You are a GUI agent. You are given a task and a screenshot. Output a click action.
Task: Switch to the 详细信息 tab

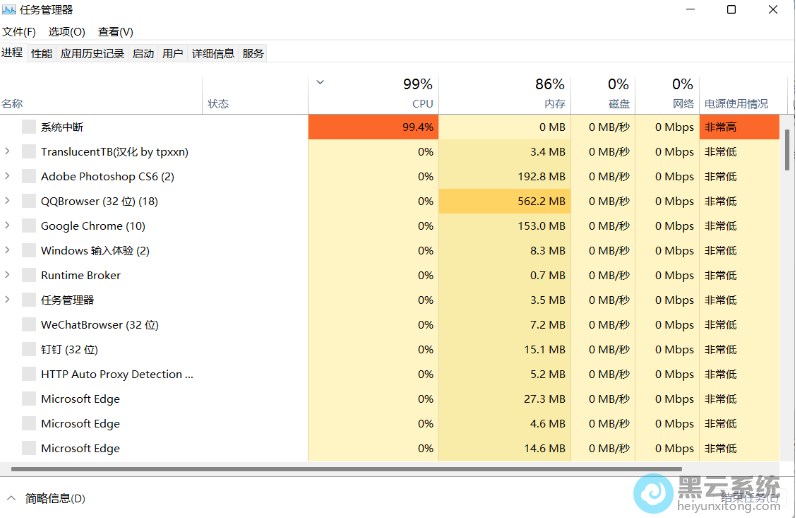[x=213, y=53]
